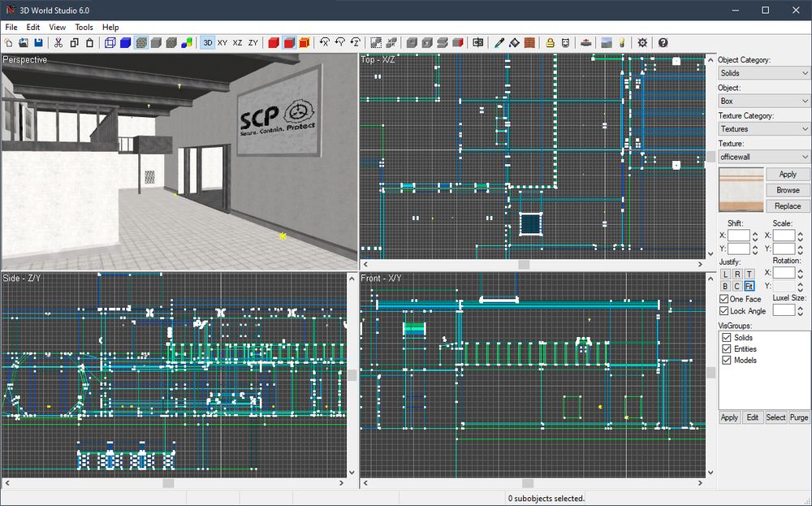This screenshot has height=506, width=812.
Task: Click the Select VisGroups button
Action: [x=775, y=417]
